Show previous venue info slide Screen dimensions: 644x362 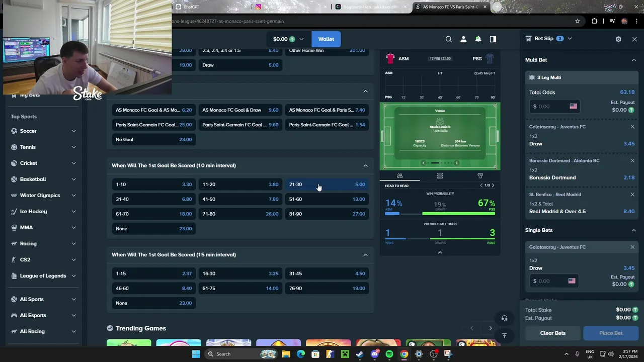point(423,163)
